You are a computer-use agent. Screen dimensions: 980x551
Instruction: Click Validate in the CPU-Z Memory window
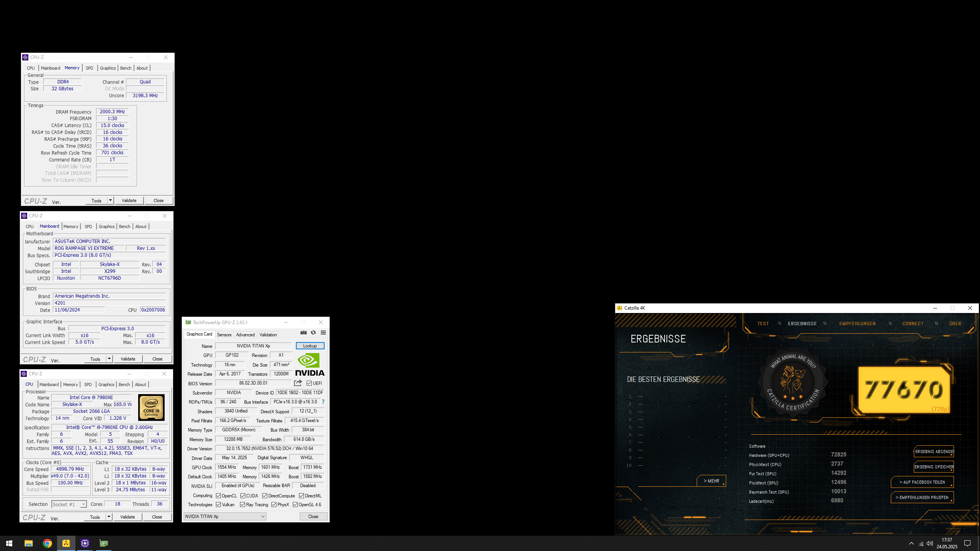pos(129,200)
